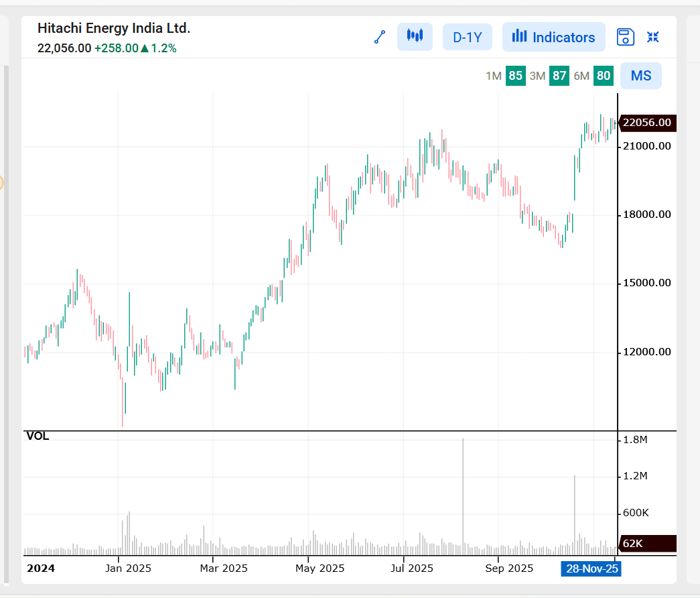Open the candlestick chart type selector
This screenshot has height=598, width=700.
[415, 37]
